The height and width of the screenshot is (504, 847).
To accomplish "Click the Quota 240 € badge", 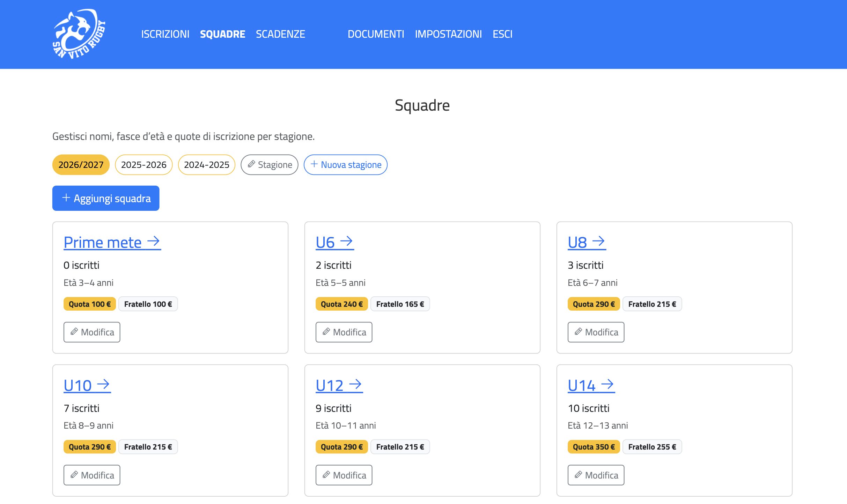I will click(342, 304).
